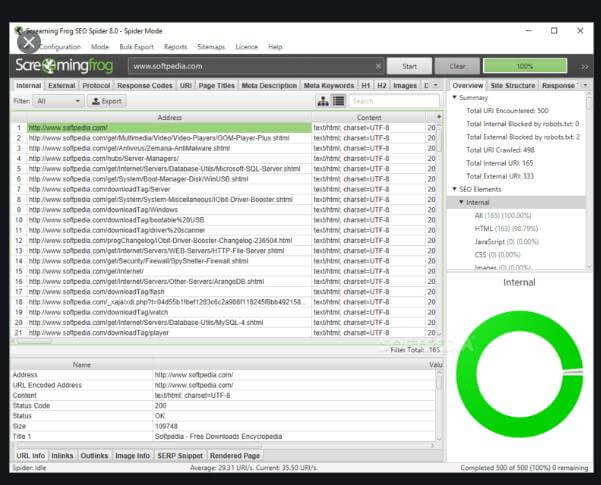This screenshot has height=485, width=601.
Task: Close the image overlay with the X circle
Action: [x=29, y=43]
